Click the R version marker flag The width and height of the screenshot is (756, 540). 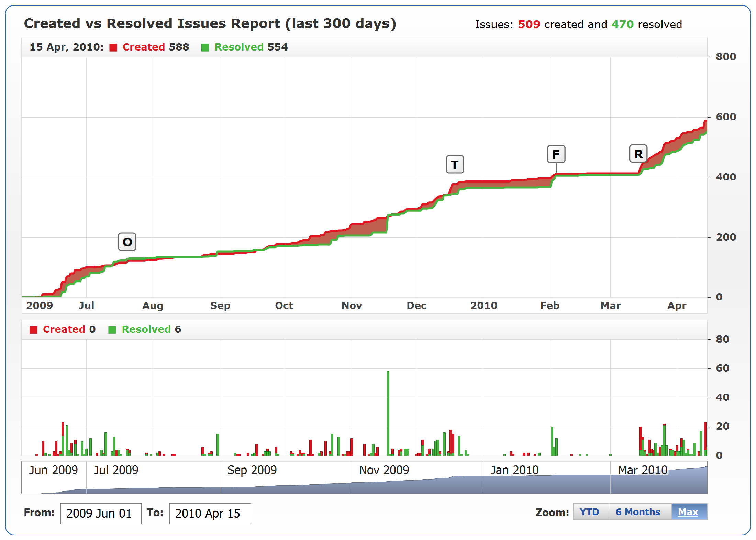click(x=638, y=154)
